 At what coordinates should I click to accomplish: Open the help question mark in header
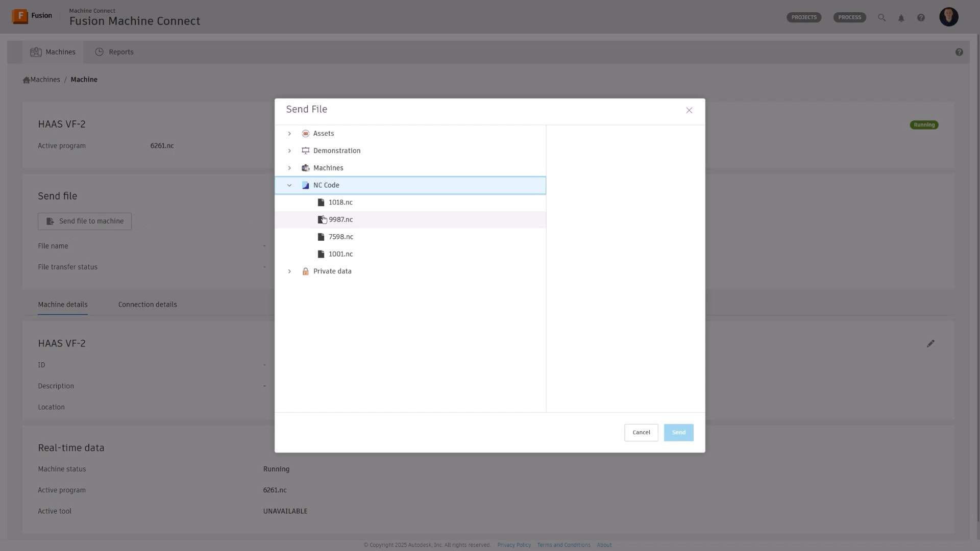tap(921, 18)
